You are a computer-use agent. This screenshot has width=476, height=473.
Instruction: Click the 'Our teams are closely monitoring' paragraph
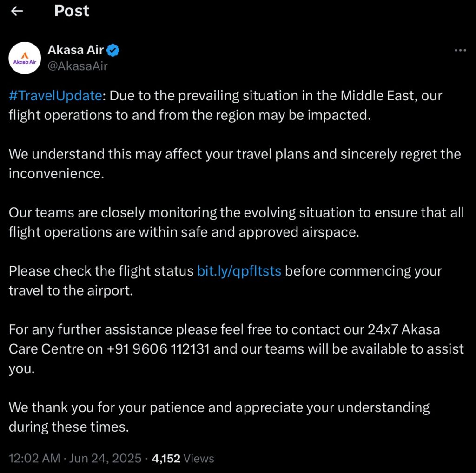click(236, 222)
